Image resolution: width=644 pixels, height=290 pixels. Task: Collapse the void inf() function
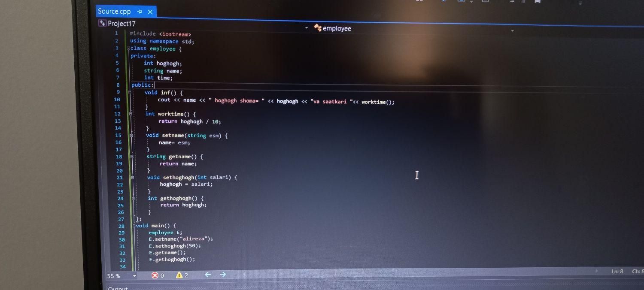coord(130,92)
